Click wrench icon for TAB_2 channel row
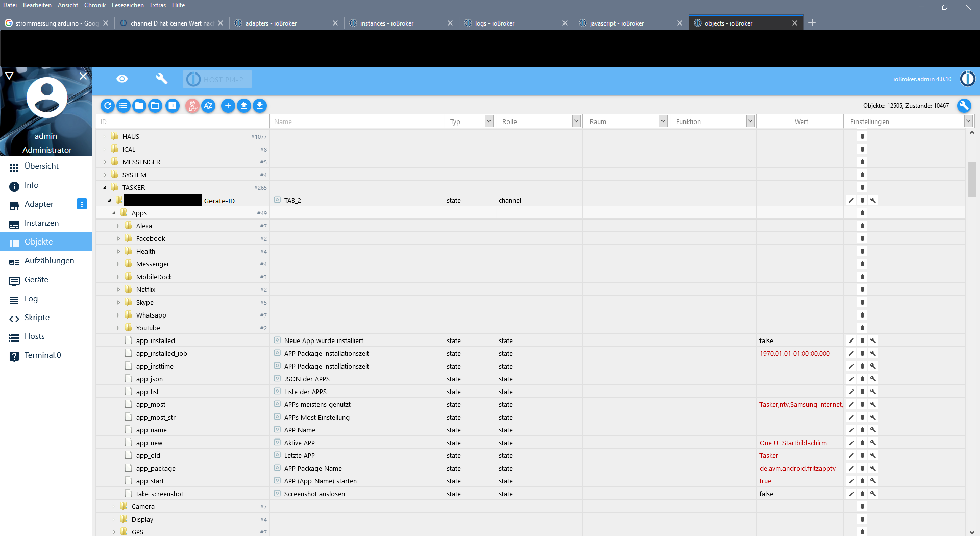Viewport: 980px width, 536px height. point(873,201)
